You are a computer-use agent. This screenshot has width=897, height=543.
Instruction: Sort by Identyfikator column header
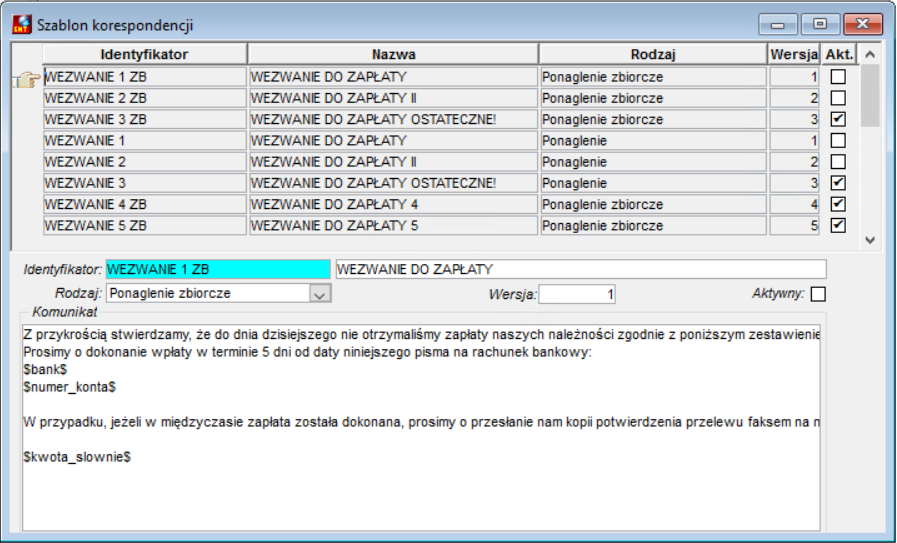click(145, 54)
